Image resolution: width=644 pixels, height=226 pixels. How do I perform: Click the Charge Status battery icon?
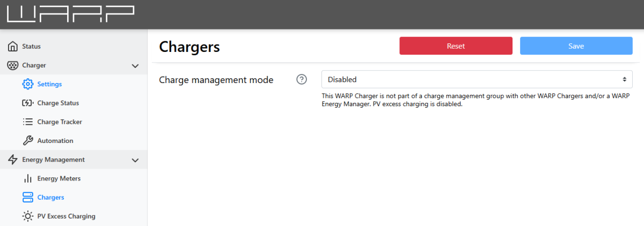click(28, 103)
